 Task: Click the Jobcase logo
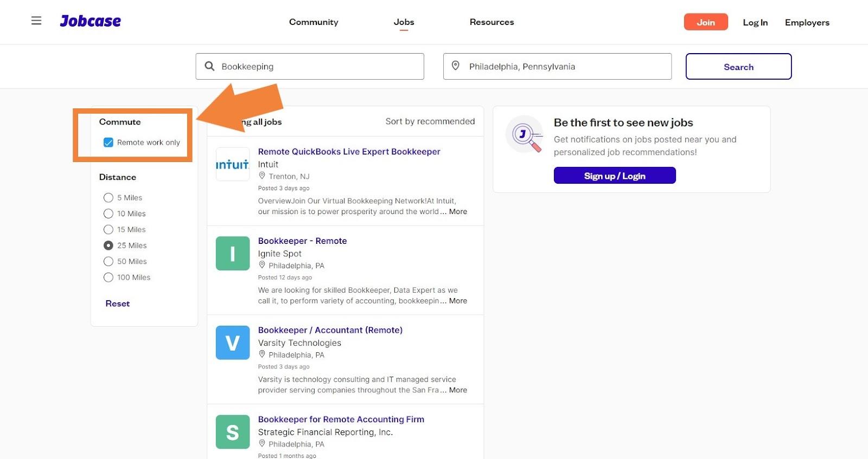(90, 21)
